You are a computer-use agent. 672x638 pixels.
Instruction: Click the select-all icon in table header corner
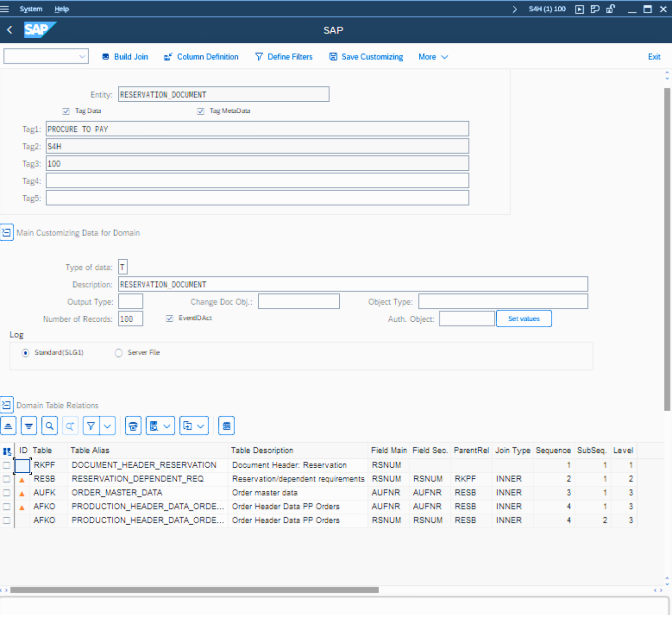point(7,451)
